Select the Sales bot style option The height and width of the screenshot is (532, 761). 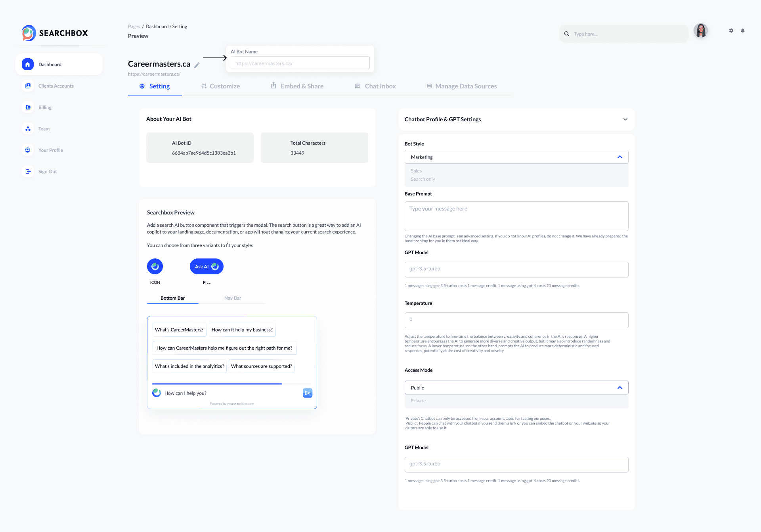[x=416, y=171]
